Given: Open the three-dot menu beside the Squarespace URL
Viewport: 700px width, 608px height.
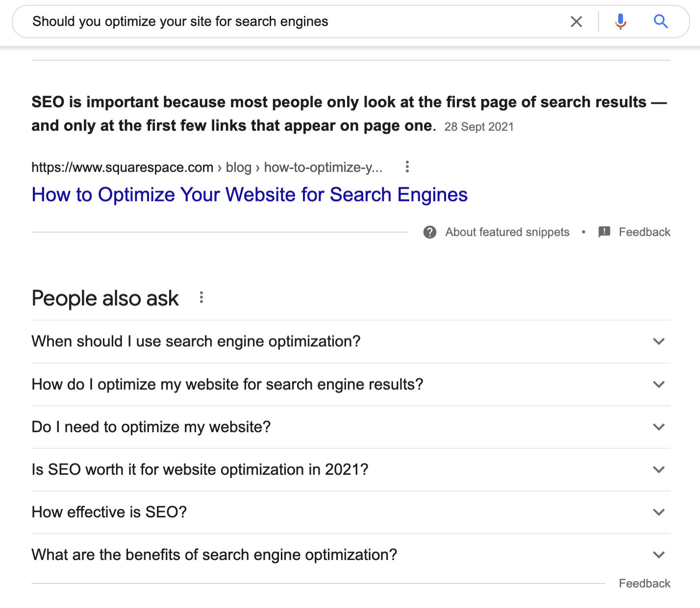Looking at the screenshot, I should click(407, 167).
